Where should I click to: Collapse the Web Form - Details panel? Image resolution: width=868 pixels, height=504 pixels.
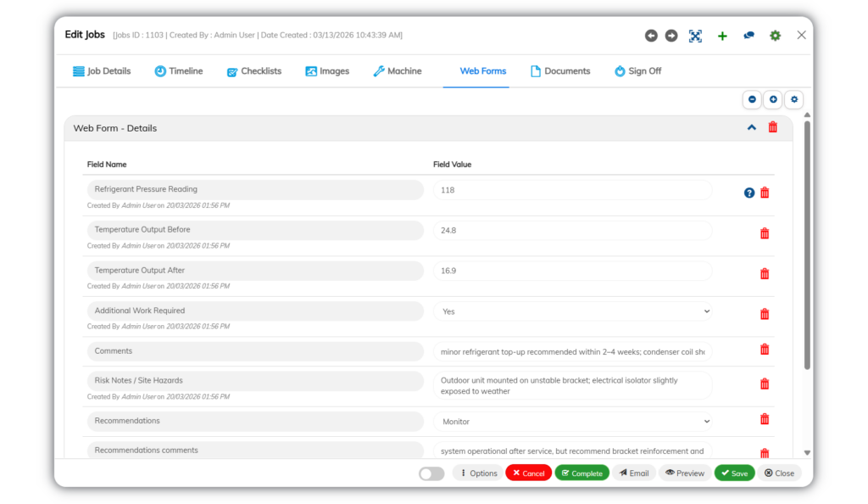point(751,127)
